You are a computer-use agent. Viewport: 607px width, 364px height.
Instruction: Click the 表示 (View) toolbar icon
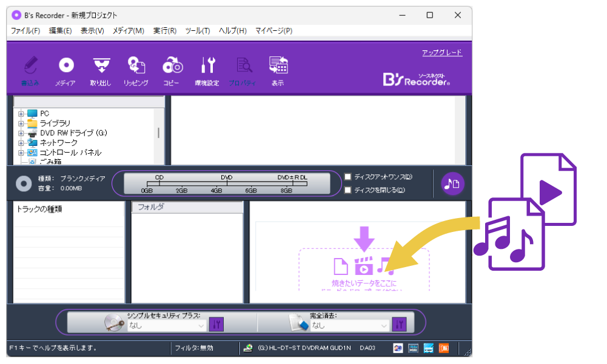pos(278,70)
